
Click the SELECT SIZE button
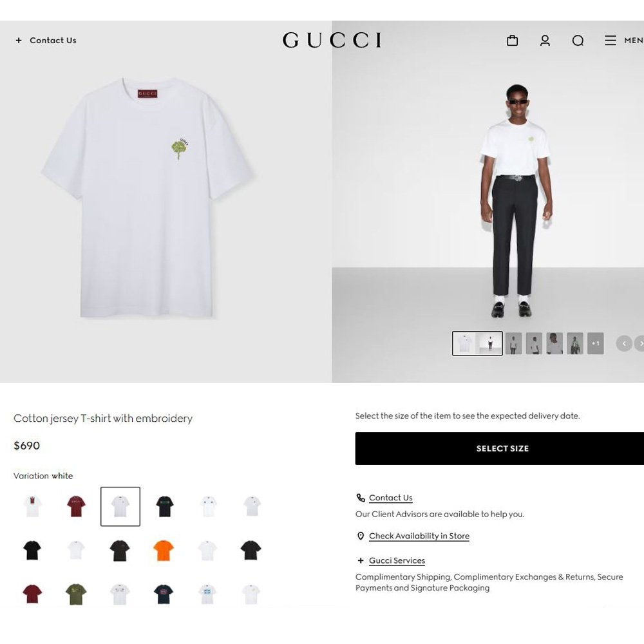tap(500, 448)
